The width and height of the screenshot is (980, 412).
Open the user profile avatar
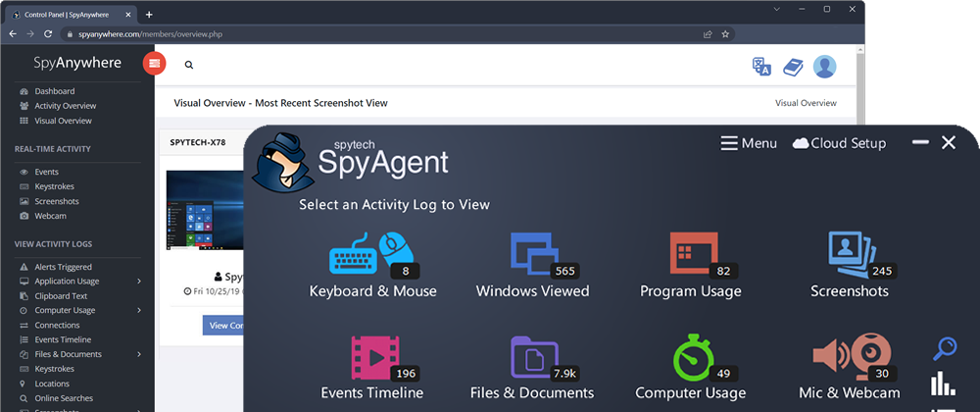coord(824,67)
